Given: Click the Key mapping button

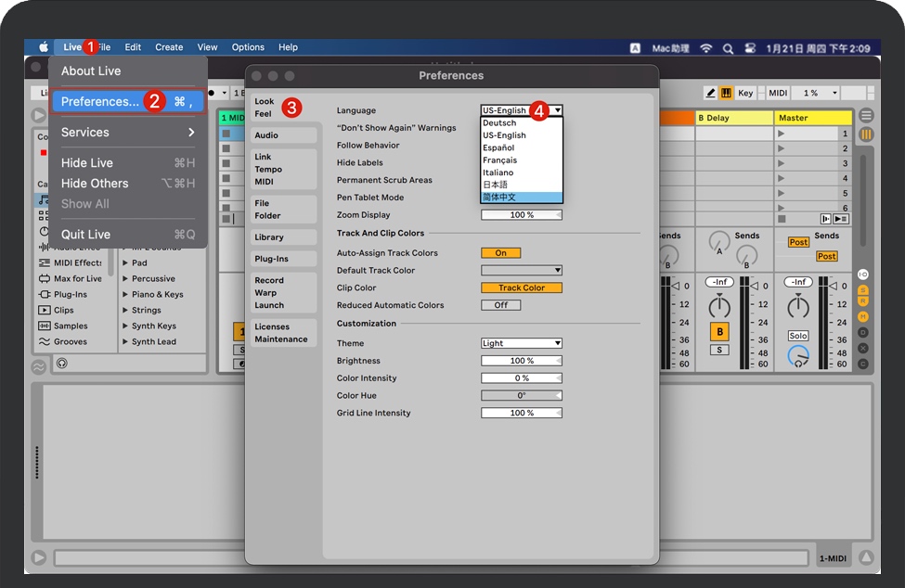Looking at the screenshot, I should (745, 93).
